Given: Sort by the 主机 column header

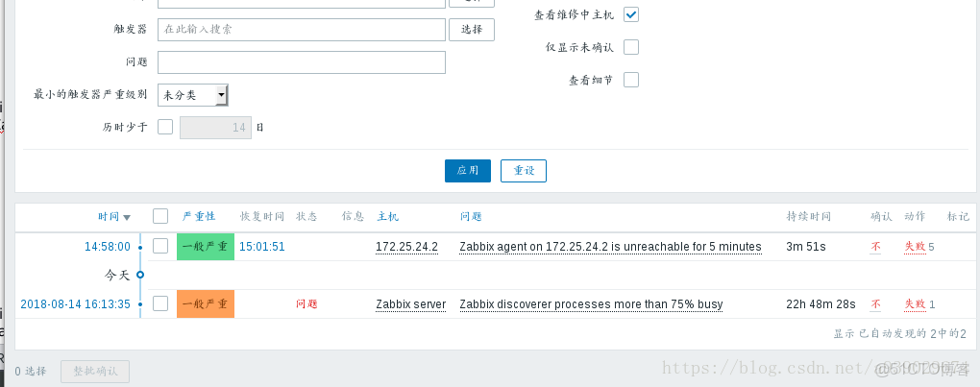Looking at the screenshot, I should [x=387, y=217].
